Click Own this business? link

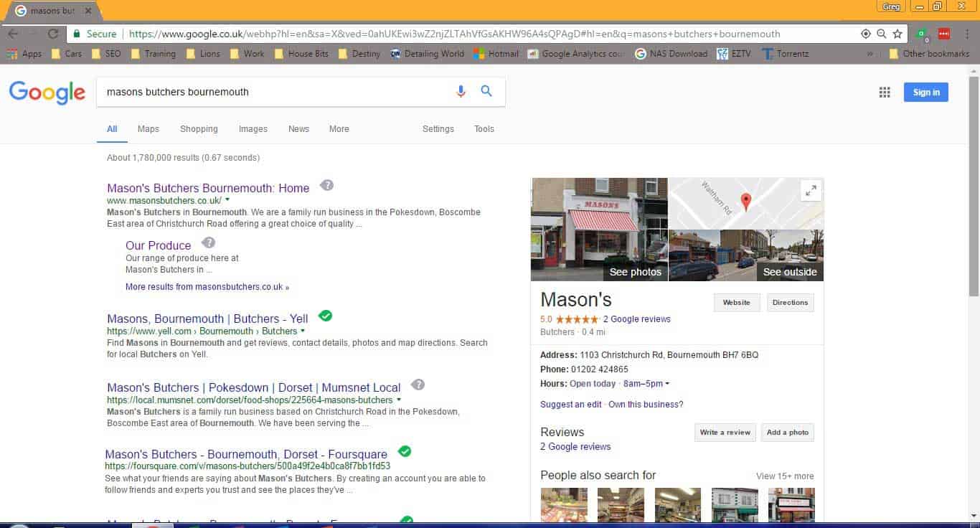coord(646,405)
